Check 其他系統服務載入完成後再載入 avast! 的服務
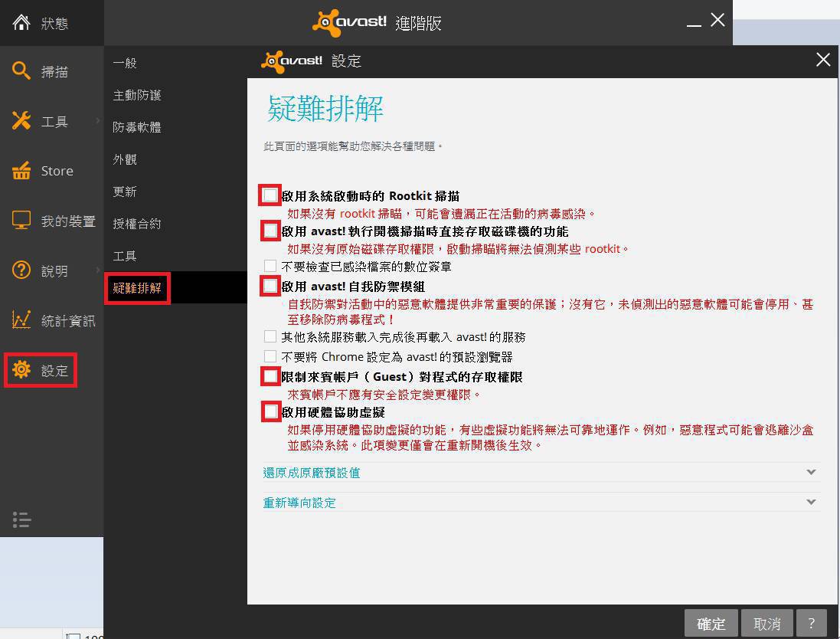840x639 pixels. pos(270,336)
